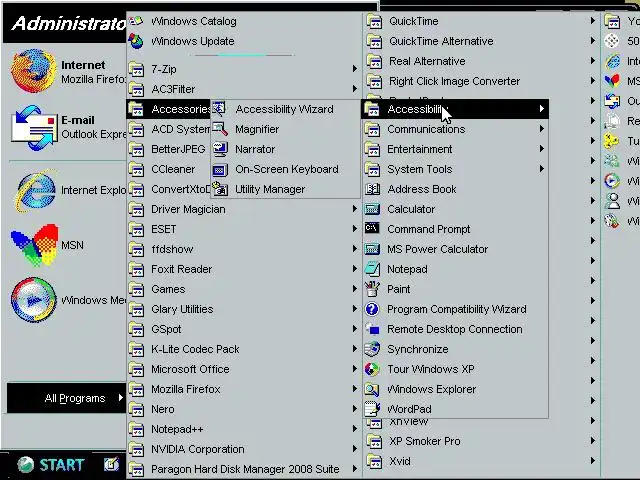Screen dimensions: 640x480
Task: Launch Outlook Express E-mail icon
Action: click(x=33, y=127)
